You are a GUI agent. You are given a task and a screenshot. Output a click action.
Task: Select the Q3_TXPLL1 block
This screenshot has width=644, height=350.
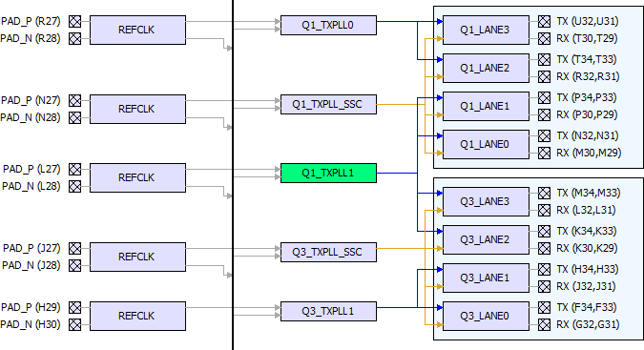point(328,312)
